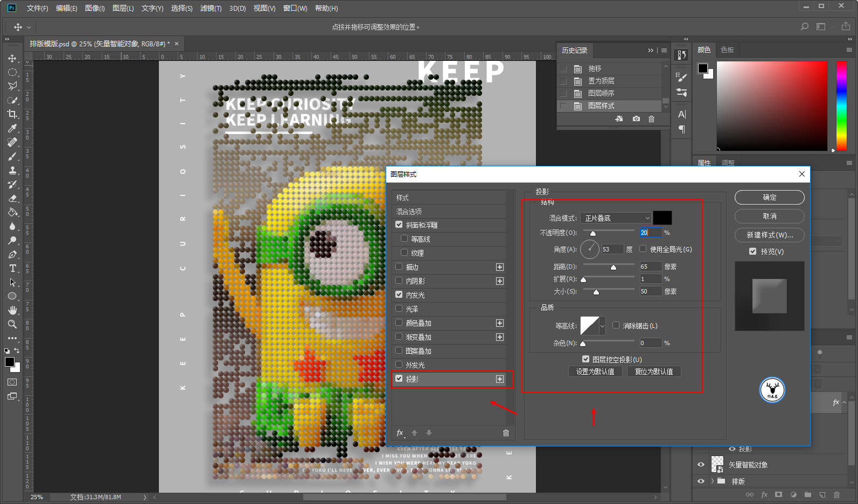Select 混合选项 in styles list
Image resolution: width=858 pixels, height=504 pixels.
pos(449,212)
